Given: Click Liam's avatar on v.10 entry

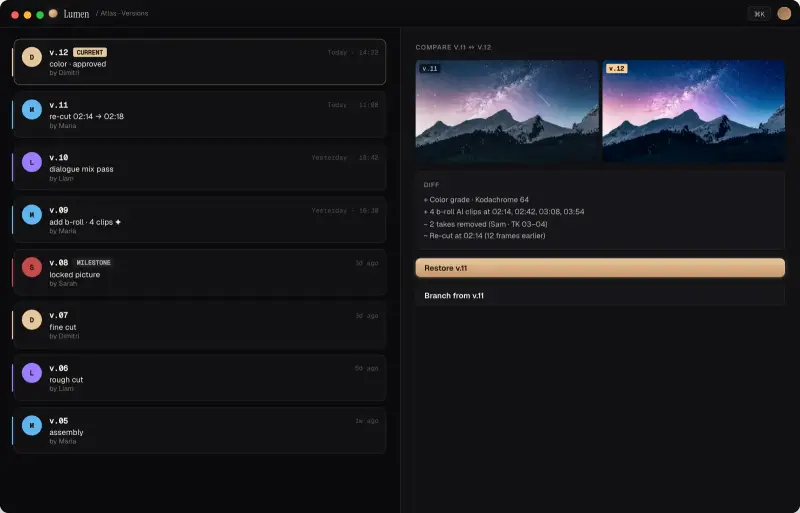Looking at the screenshot, I should pyautogui.click(x=32, y=162).
